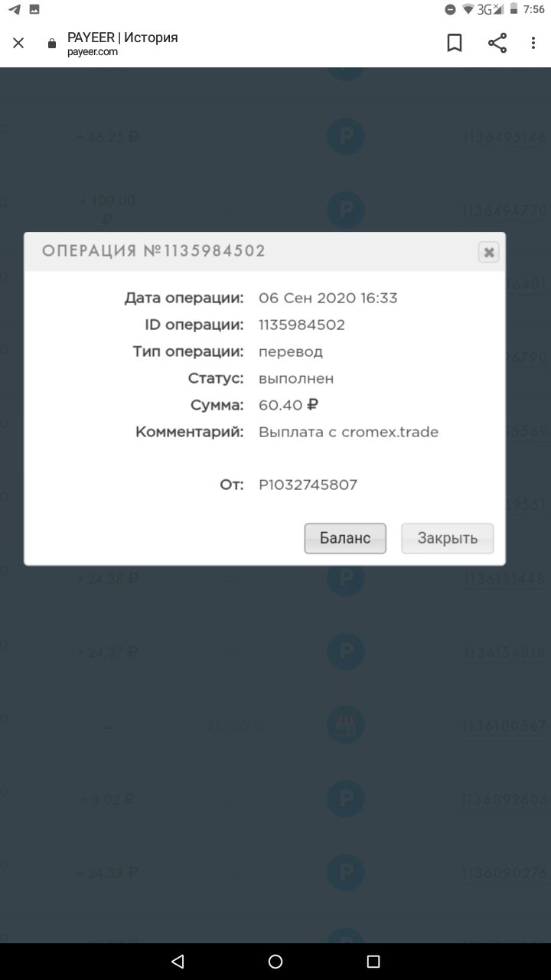
Task: Tap the red payment system icon row
Action: pos(346,726)
